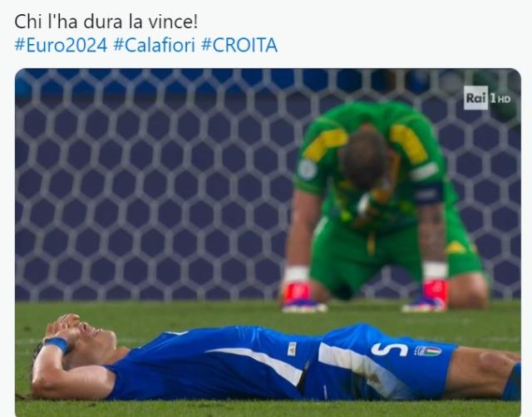
Task: Click the goalkeeper's captain armband
Action: (429, 193)
